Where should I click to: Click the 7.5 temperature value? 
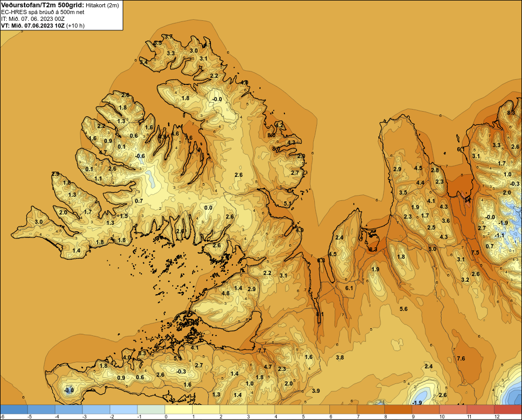(476, 253)
